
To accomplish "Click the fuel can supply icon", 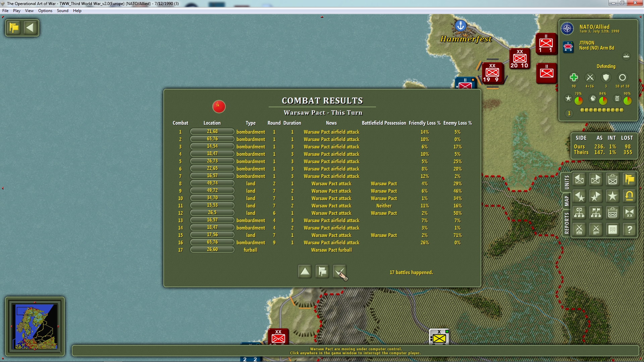I will tap(617, 99).
